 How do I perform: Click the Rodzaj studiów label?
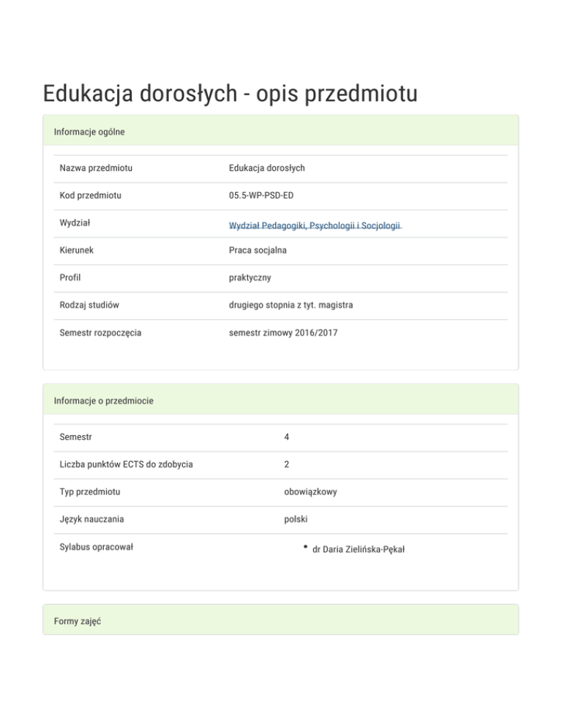tap(90, 305)
